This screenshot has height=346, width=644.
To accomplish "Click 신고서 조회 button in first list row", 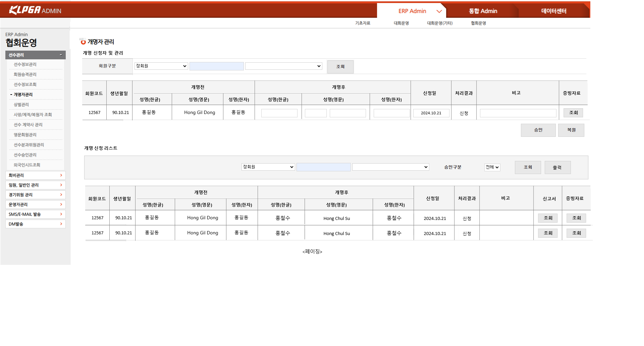I will click(x=548, y=218).
